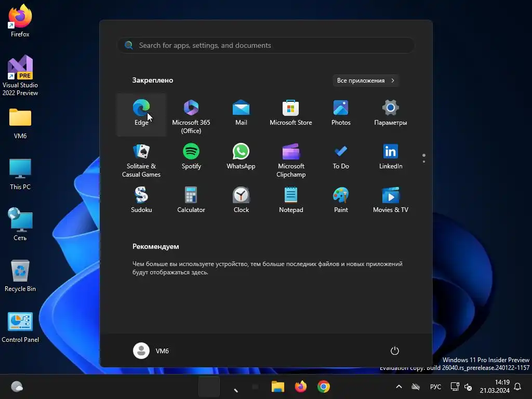Viewport: 532px width, 399px height.
Task: Focus the Start menu search box
Action: pyautogui.click(x=266, y=45)
